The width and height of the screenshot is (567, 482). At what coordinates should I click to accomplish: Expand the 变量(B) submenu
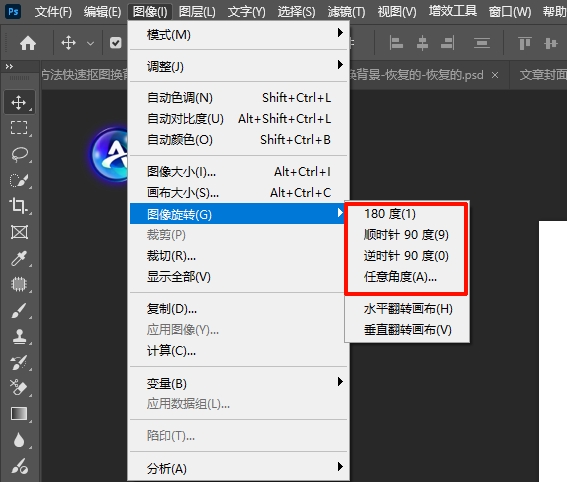238,383
